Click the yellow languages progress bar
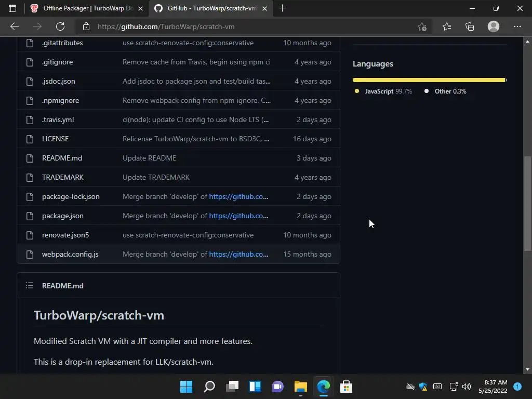The width and height of the screenshot is (532, 399). pyautogui.click(x=429, y=80)
